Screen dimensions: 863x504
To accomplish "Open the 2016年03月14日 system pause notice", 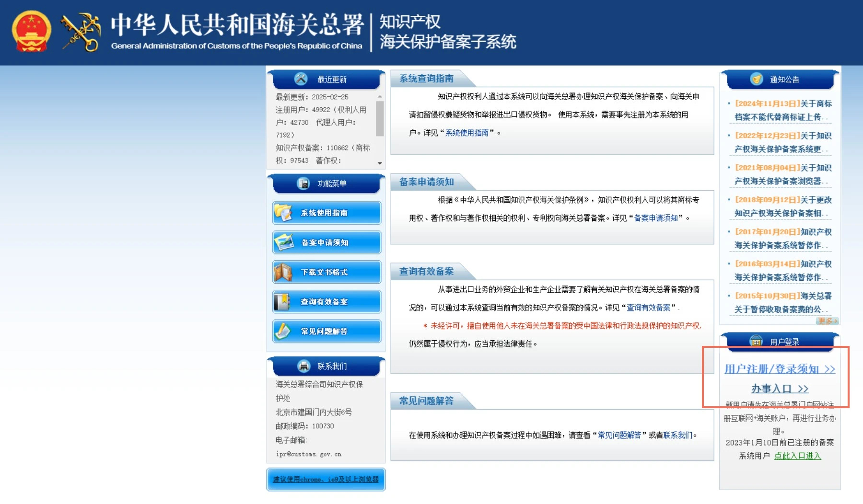I will point(782,271).
